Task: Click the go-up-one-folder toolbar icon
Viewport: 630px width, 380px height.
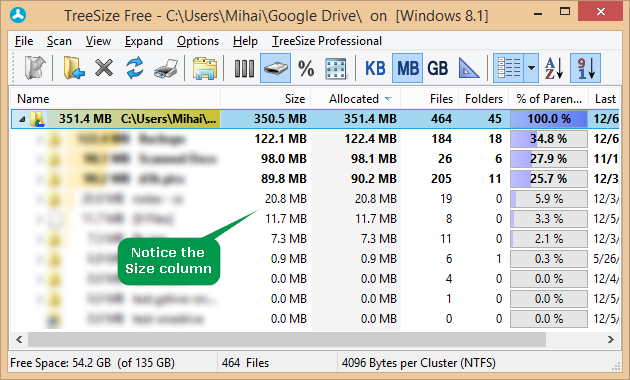Action: coord(35,67)
